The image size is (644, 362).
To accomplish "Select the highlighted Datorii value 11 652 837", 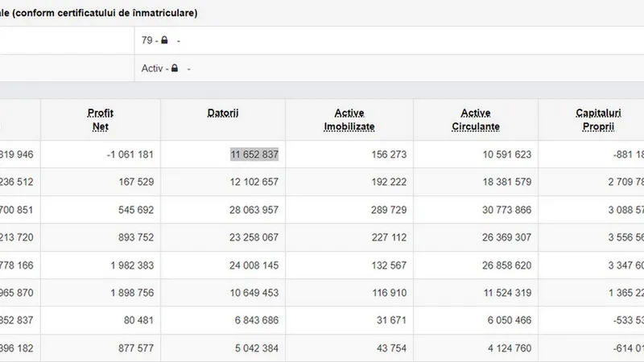I will coord(254,154).
